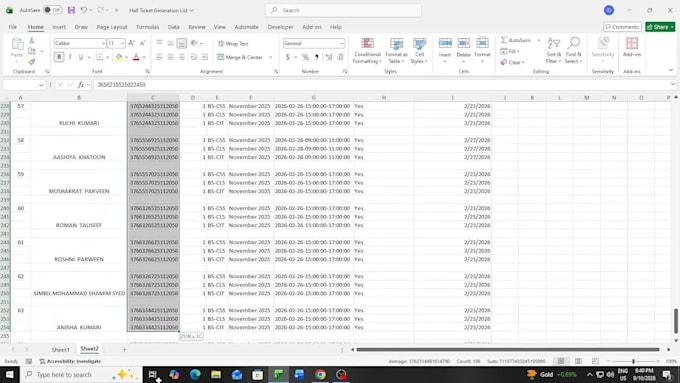Collapse the ribbon with the chevron
680x383 pixels.
pos(671,70)
